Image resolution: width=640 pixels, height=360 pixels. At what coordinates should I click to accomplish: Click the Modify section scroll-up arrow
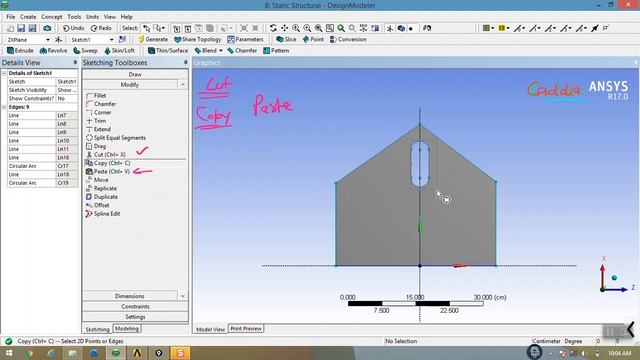(182, 84)
